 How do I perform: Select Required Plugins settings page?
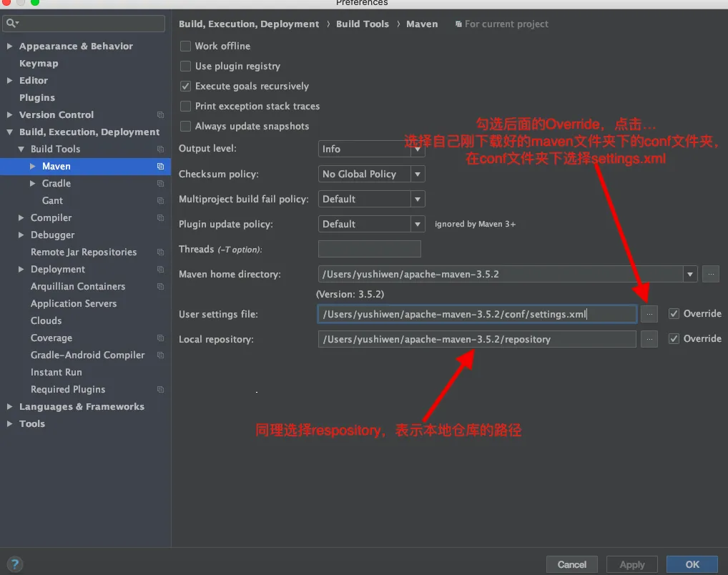tap(68, 389)
